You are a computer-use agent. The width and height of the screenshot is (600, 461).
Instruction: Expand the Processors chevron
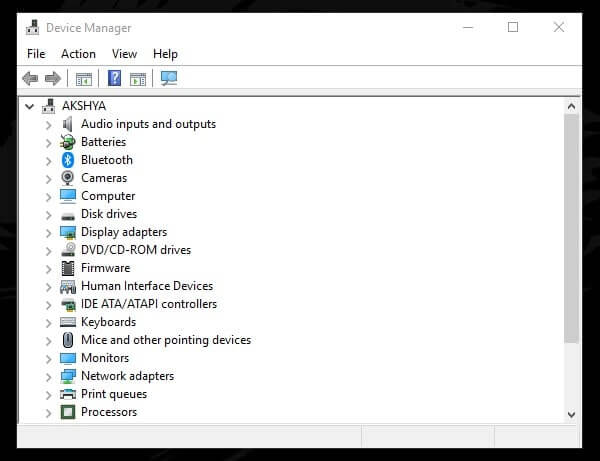click(x=49, y=413)
